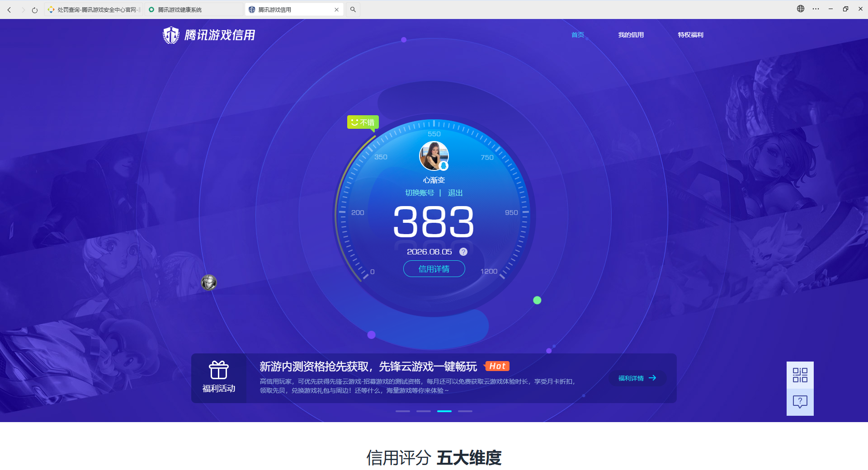Click the 退出 logout link
This screenshot has height=470, width=868.
click(455, 193)
